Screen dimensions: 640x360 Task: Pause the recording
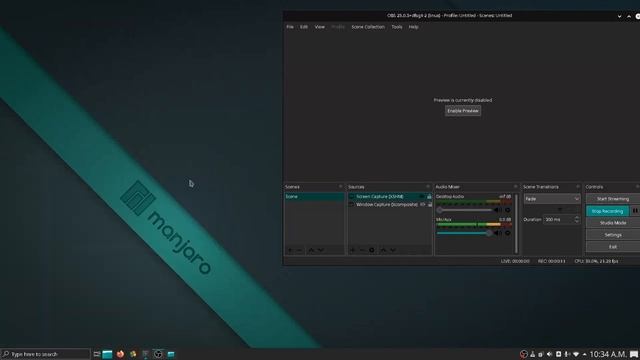pos(635,211)
